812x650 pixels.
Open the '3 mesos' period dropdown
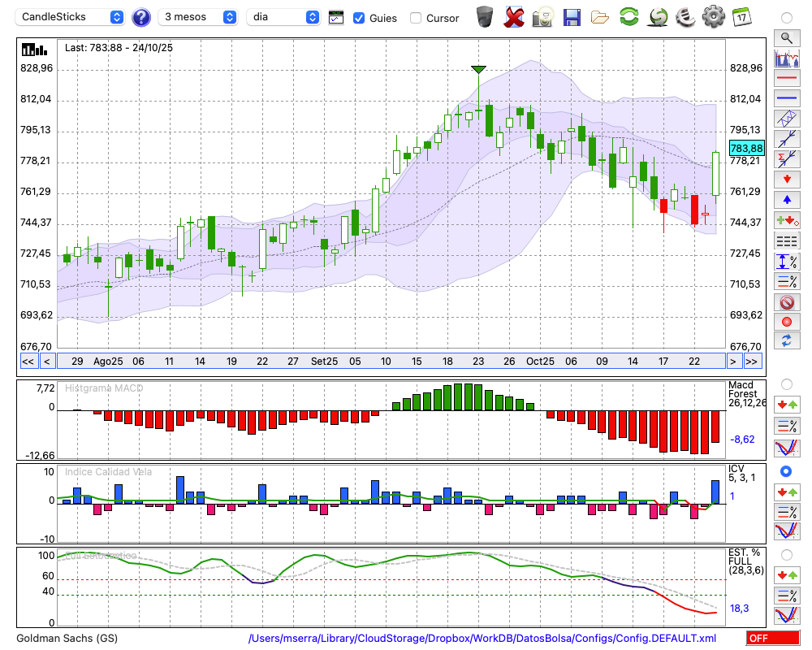[x=198, y=17]
